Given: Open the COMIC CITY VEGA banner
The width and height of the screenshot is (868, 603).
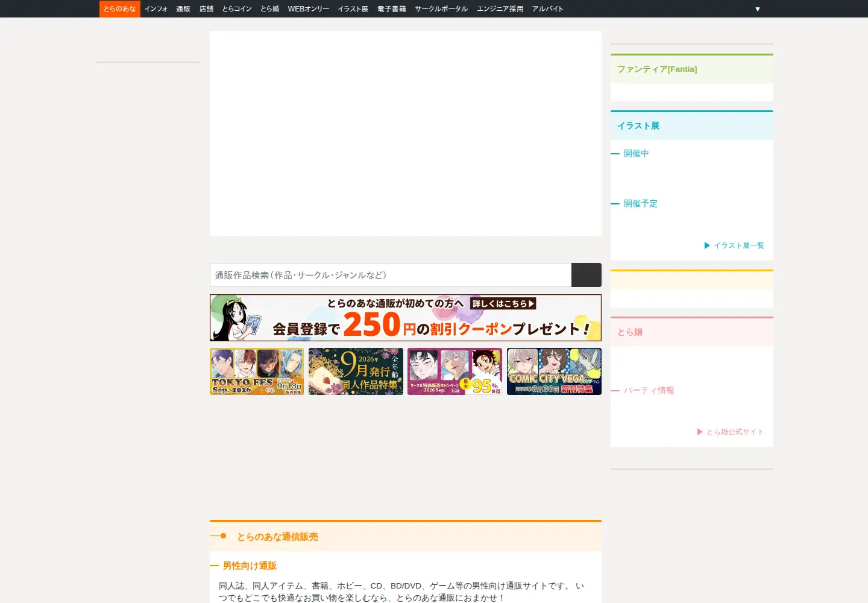Looking at the screenshot, I should (554, 371).
